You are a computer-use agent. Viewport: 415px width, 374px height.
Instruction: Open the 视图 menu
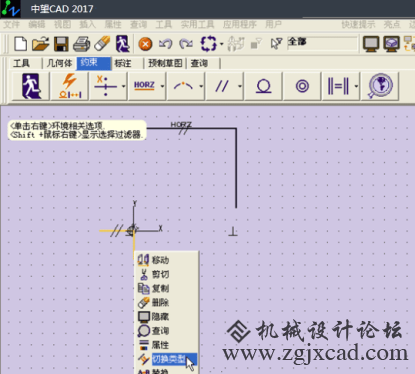coord(62,24)
